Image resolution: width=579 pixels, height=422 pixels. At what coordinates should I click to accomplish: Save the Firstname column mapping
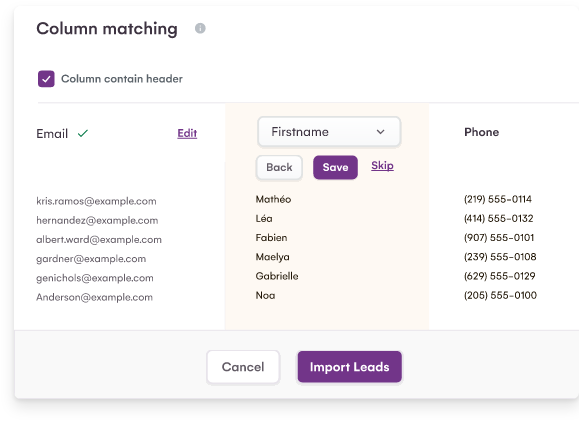point(335,167)
